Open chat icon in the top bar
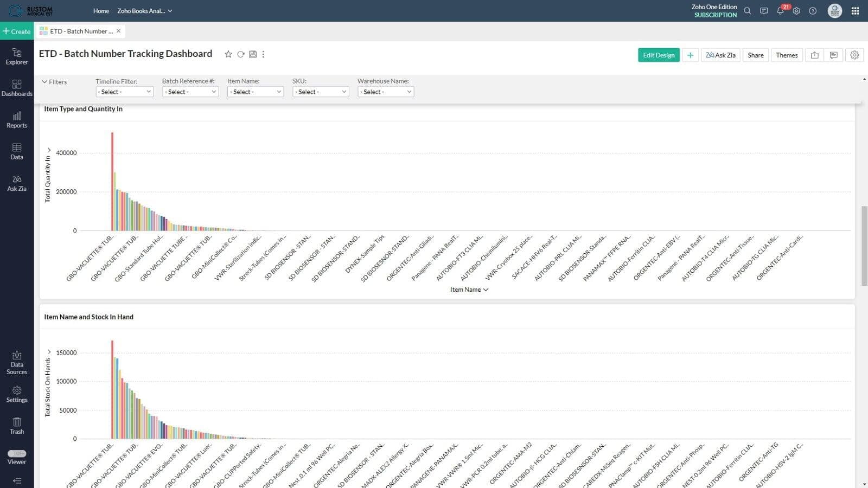The image size is (868, 488). coord(764,11)
